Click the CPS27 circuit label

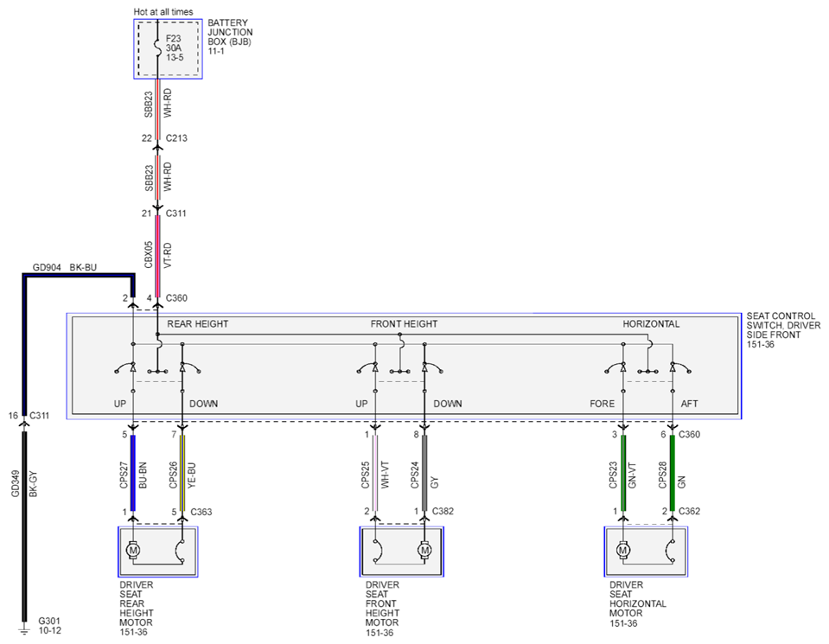point(124,475)
